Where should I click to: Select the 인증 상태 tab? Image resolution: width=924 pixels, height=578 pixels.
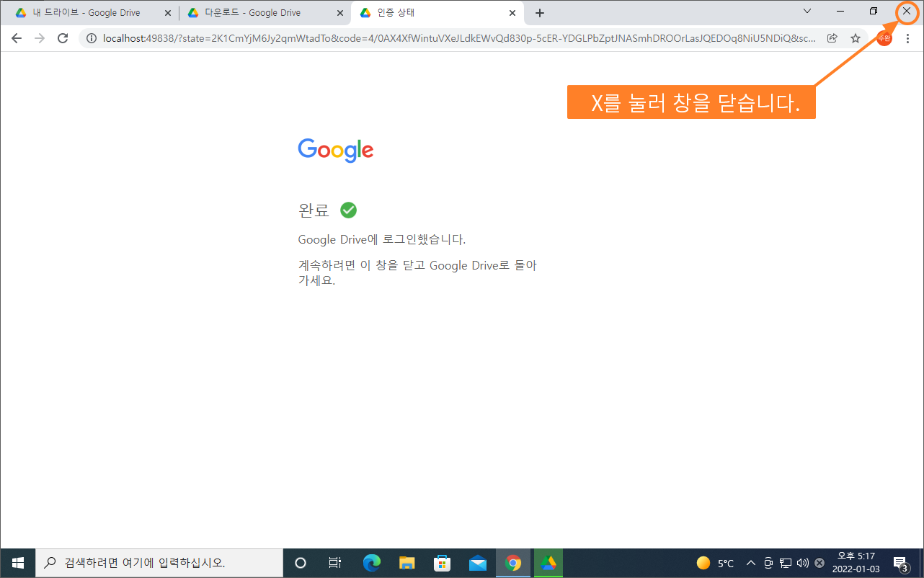coord(437,13)
